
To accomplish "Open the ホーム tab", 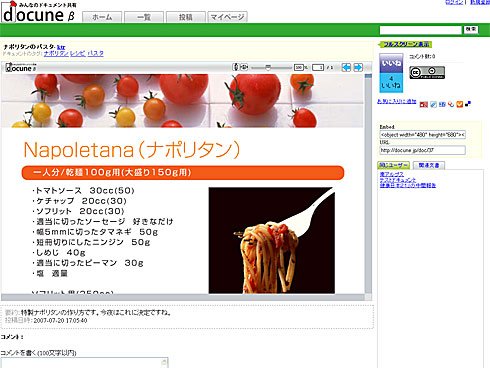I will pyautogui.click(x=102, y=17).
